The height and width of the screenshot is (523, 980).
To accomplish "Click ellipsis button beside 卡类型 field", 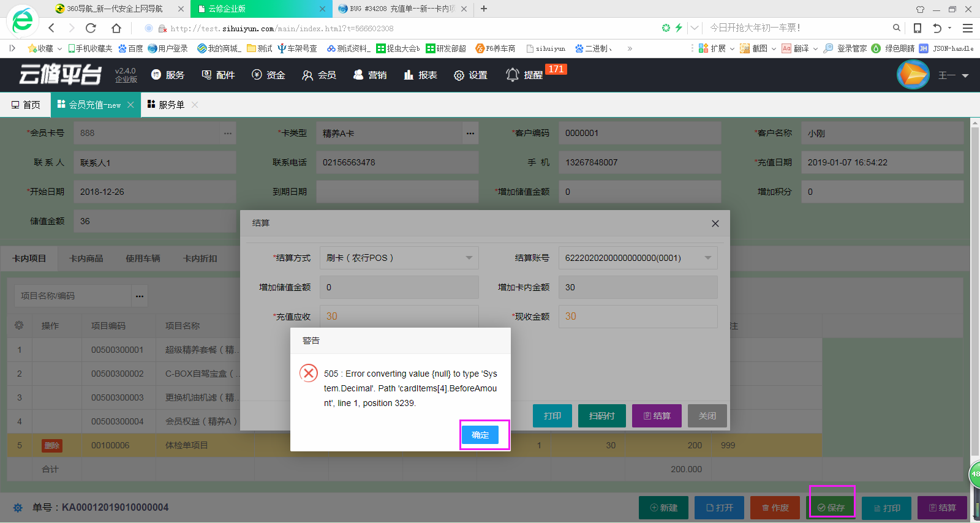I will [470, 133].
